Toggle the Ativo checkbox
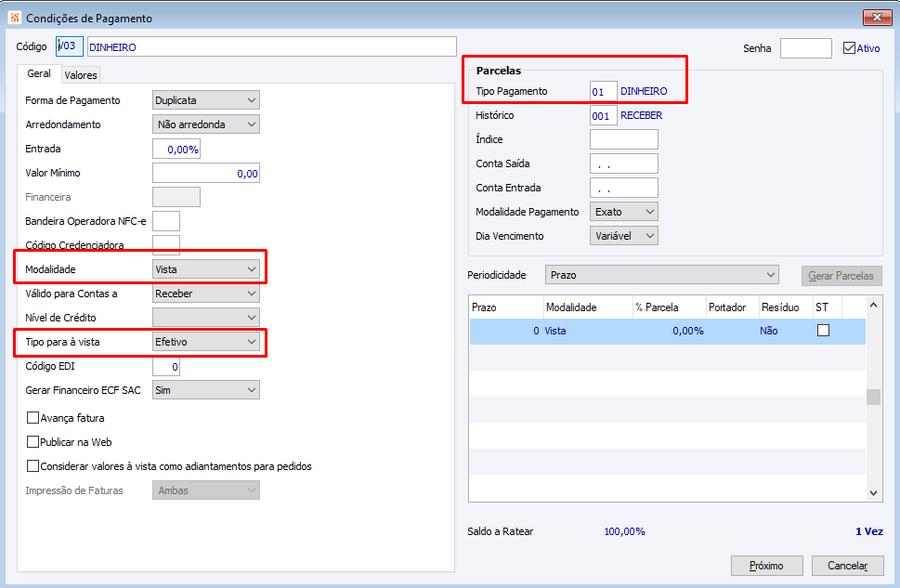The height and width of the screenshot is (588, 900). 849,48
